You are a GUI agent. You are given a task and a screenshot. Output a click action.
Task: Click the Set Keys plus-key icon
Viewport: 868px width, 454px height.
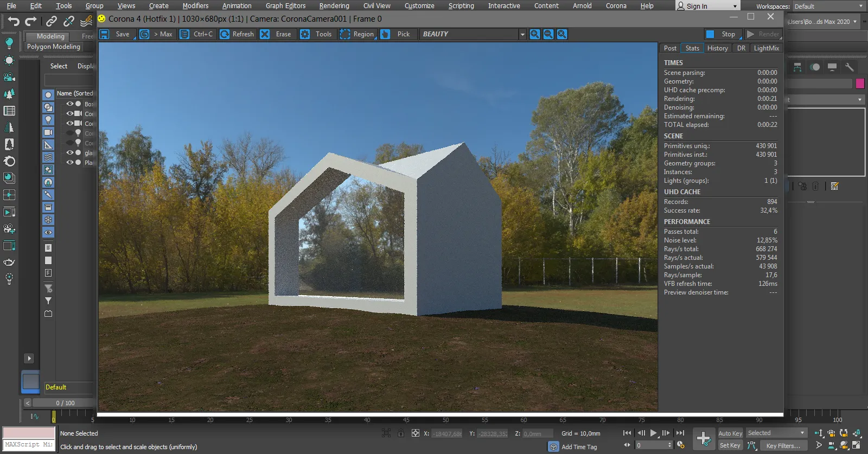point(704,438)
